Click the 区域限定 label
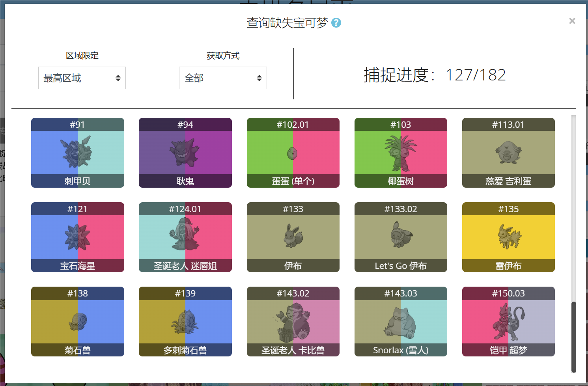The width and height of the screenshot is (588, 386). click(x=82, y=56)
